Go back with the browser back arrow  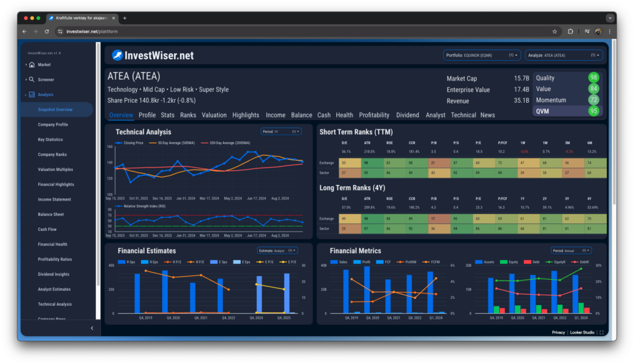point(25,32)
